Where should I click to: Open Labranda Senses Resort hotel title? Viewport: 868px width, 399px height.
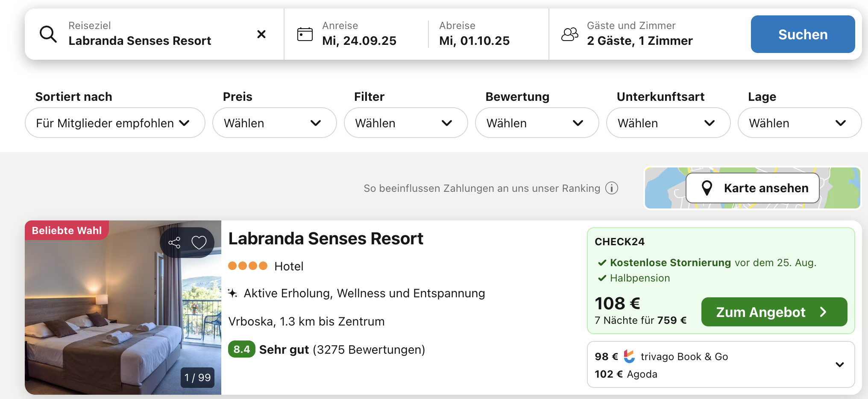[325, 238]
